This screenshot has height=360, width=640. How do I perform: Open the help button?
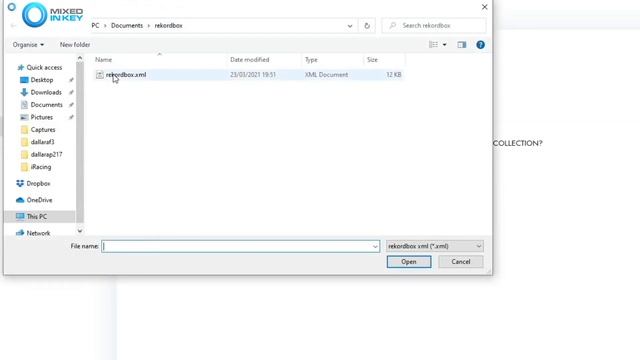point(480,44)
